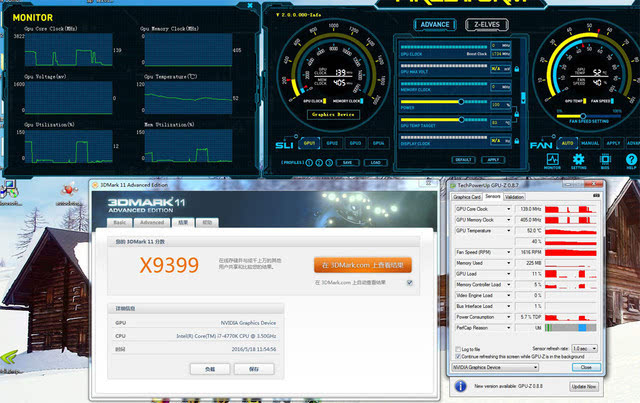640x403 pixels.
Task: Open the MONITOR icon in FireStorm
Action: 552,160
